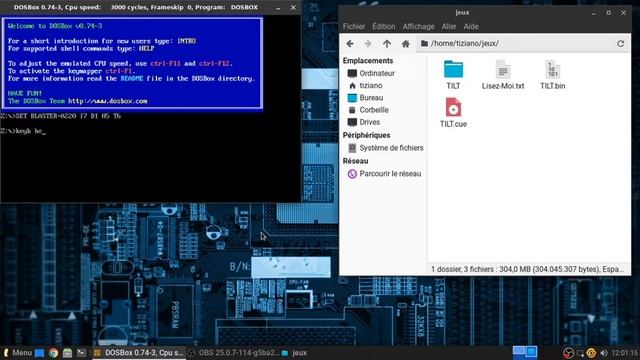Click the folder icon in the path bar

tap(424, 43)
